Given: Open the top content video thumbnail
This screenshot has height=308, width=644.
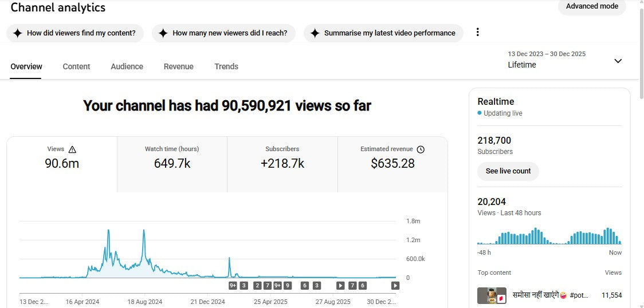Looking at the screenshot, I should click(x=492, y=295).
